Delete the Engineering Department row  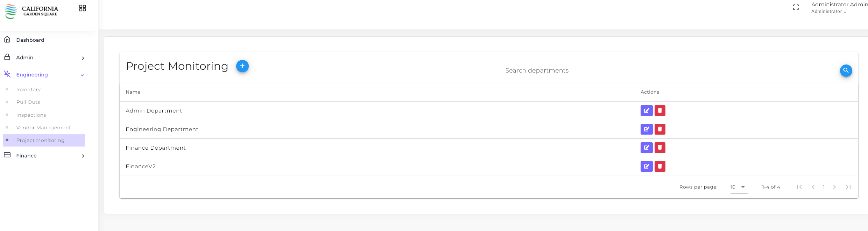click(x=659, y=129)
